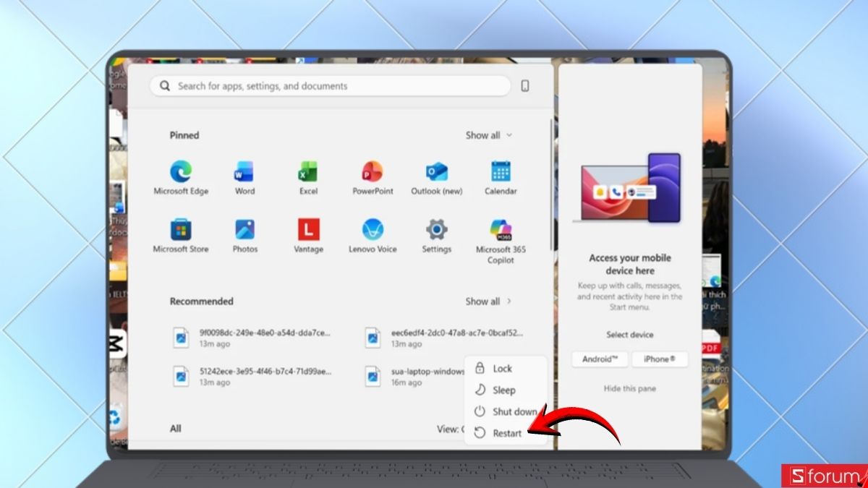
Task: Select Shut down in power menu
Action: 506,411
